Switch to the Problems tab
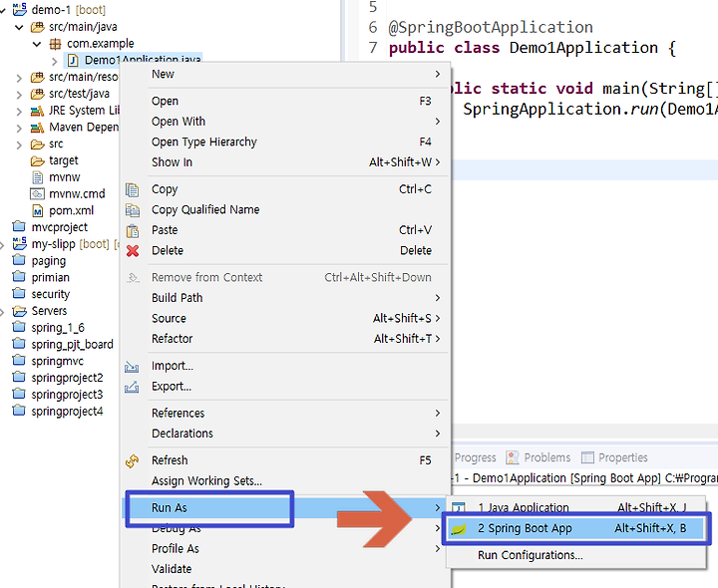 (538, 457)
